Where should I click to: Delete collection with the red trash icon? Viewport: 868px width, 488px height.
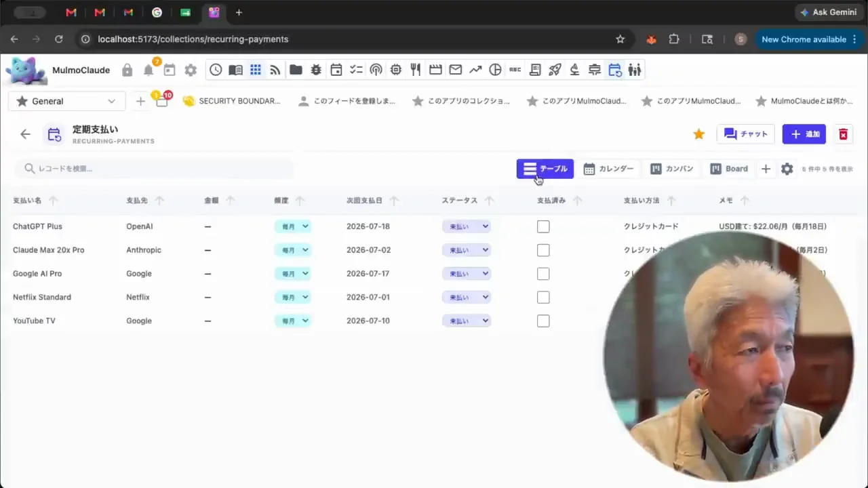tap(843, 134)
